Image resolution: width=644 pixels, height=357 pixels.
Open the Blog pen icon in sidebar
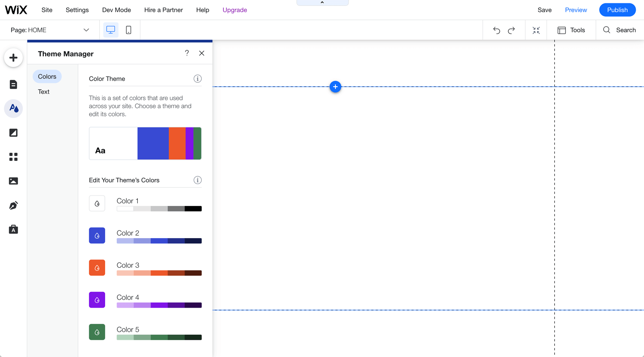(x=13, y=206)
